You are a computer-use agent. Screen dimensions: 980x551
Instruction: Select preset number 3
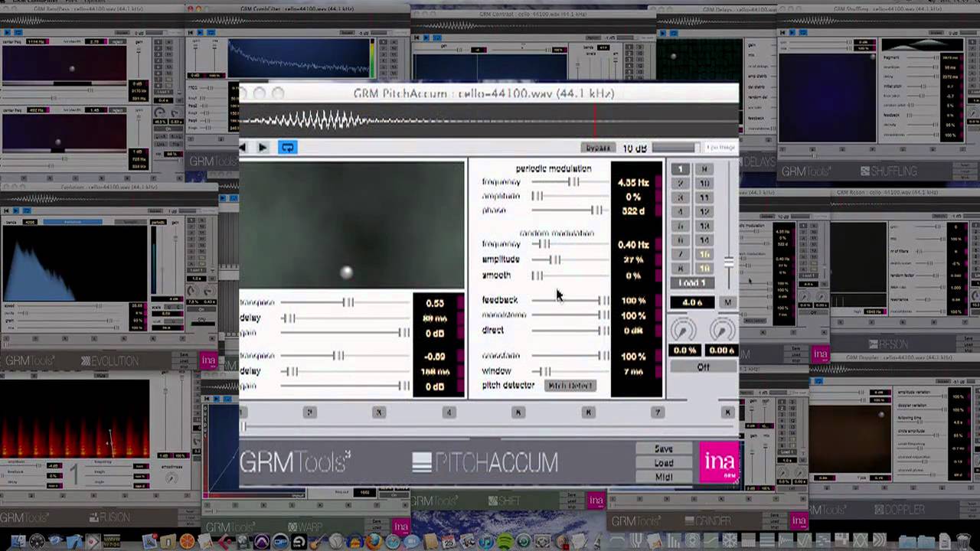[681, 197]
